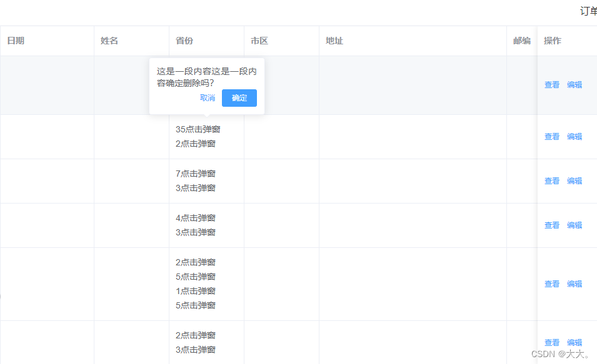Open the 35点击弹窗 popover trigger
This screenshot has width=597, height=364.
(198, 129)
